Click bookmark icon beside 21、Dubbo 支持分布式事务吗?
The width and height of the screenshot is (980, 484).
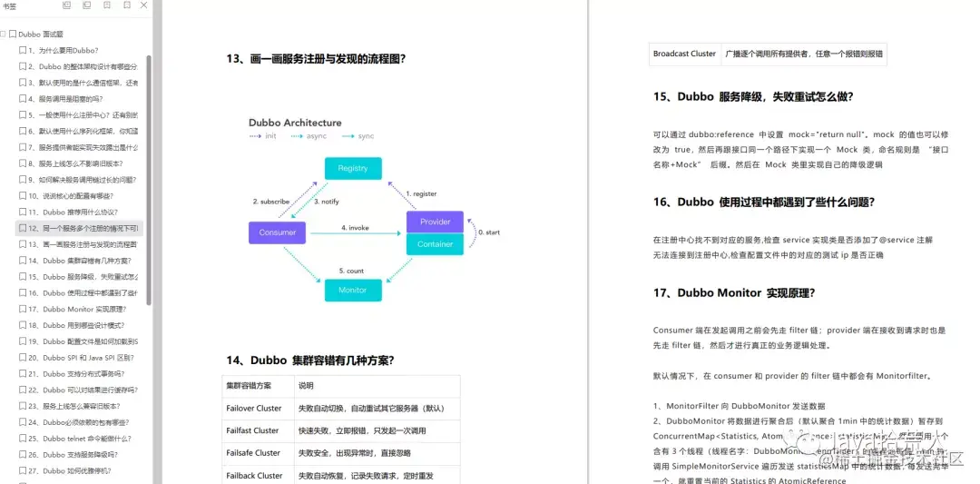pos(23,374)
